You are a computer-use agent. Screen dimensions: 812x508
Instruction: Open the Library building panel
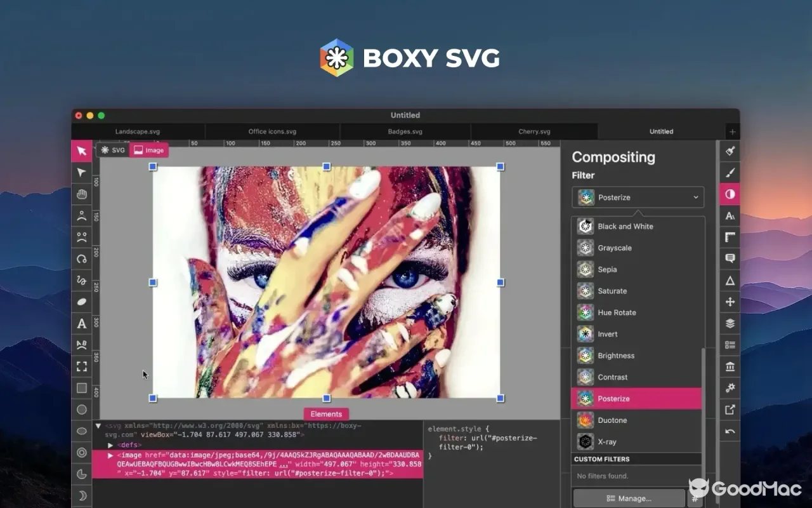click(x=730, y=366)
